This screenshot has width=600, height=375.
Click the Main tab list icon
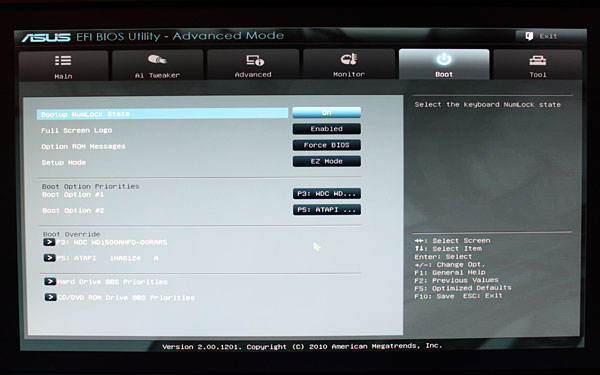point(63,60)
